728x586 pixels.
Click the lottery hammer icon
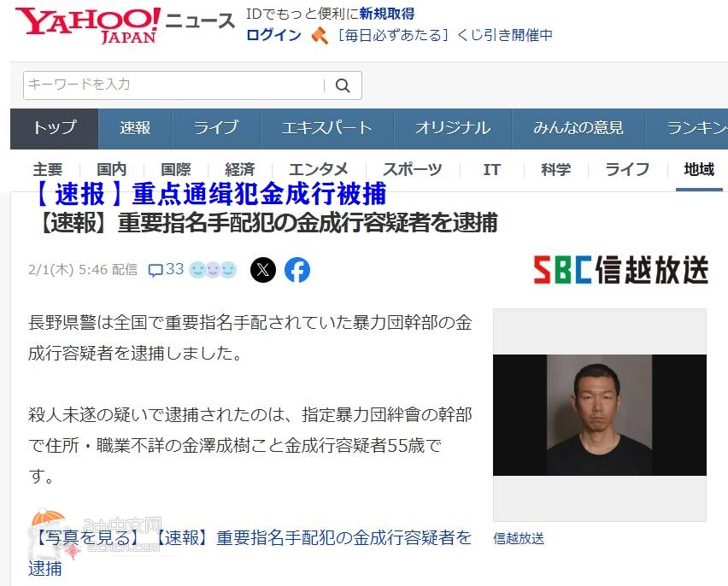click(x=320, y=35)
